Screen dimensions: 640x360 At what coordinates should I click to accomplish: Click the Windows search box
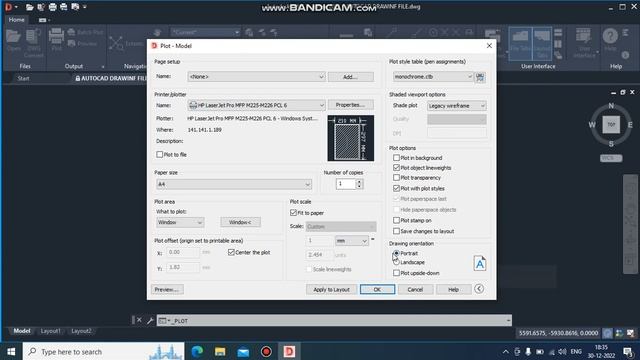[103, 351]
